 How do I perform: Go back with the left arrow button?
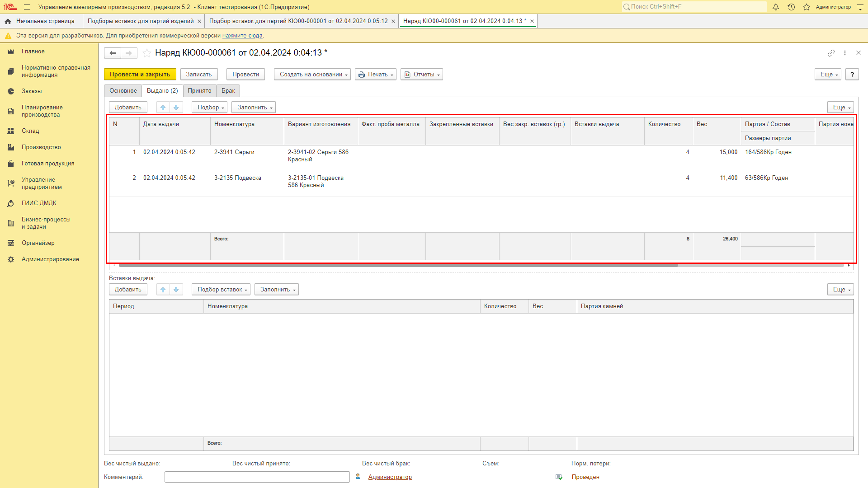pos(113,53)
